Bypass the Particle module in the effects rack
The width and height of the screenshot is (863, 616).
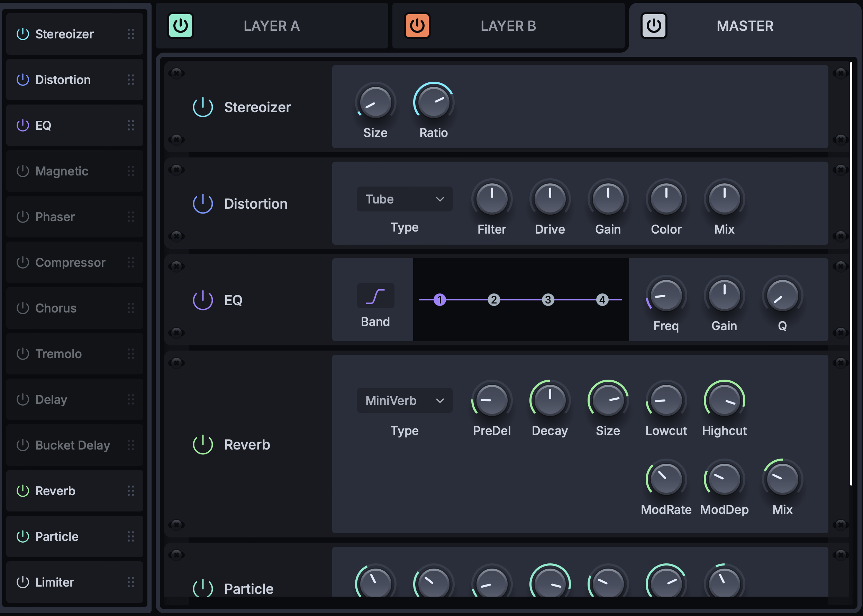203,588
